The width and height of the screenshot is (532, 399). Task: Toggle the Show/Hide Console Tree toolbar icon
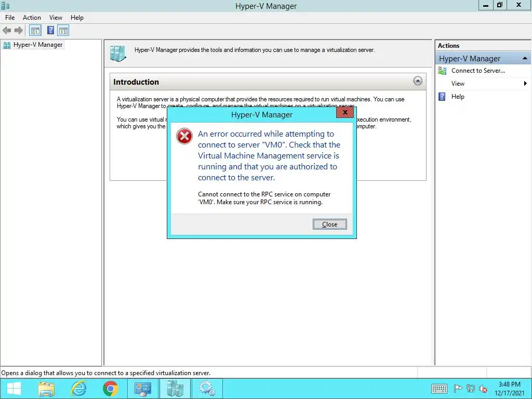(35, 31)
